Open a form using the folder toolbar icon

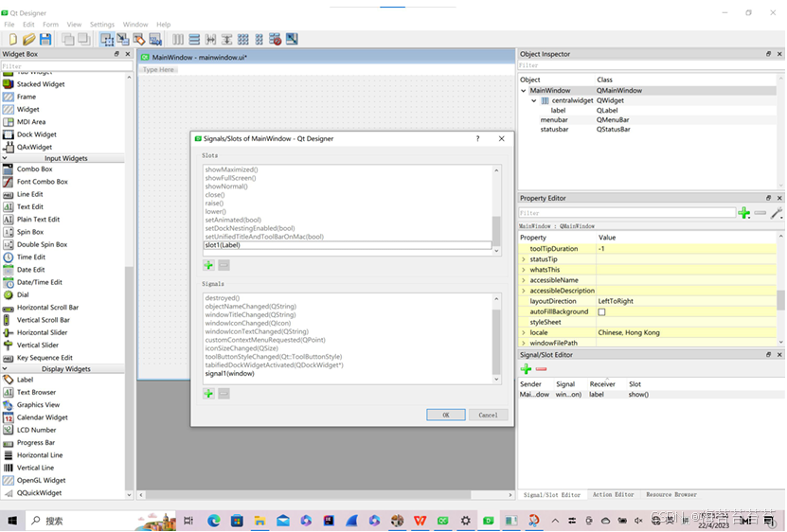coord(28,39)
